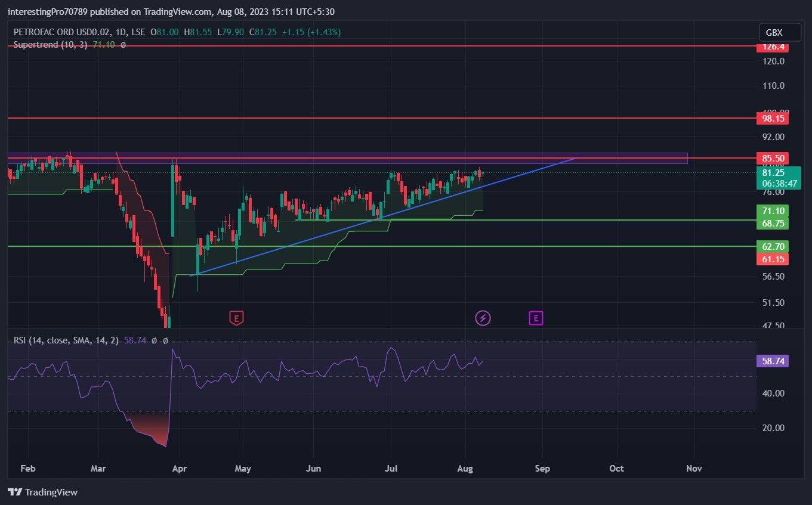Click the RSI legend value 58.74
This screenshot has width=812, height=505.
click(135, 340)
